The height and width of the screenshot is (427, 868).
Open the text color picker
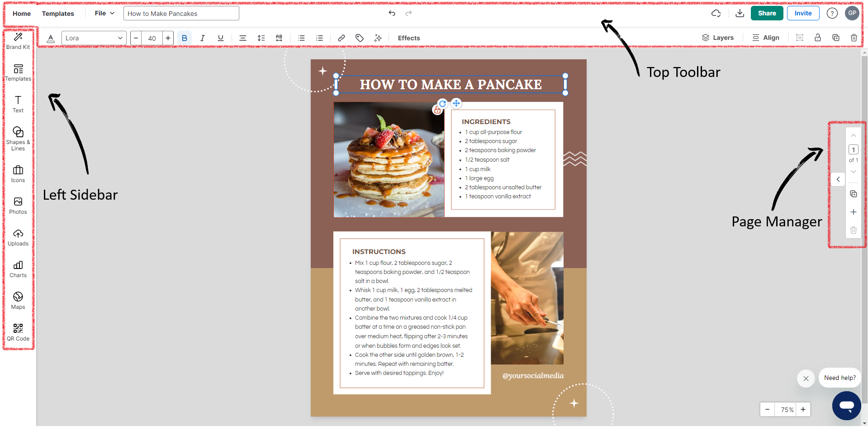pyautogui.click(x=51, y=38)
